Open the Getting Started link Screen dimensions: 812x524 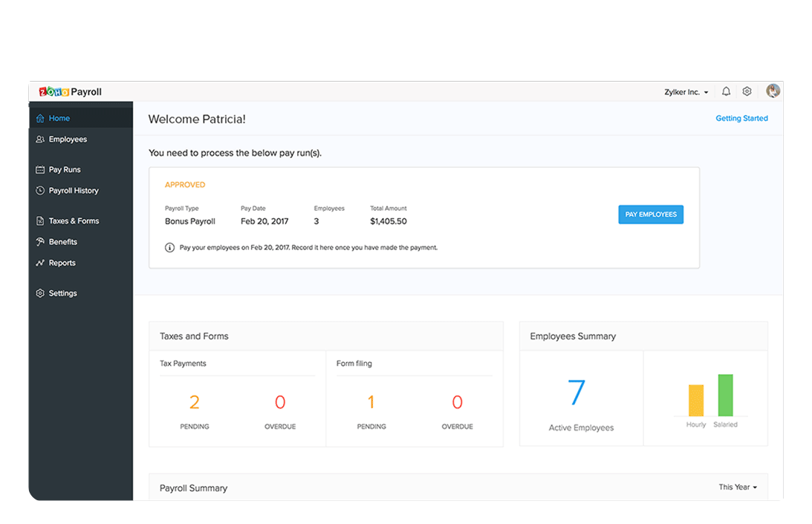coord(741,118)
